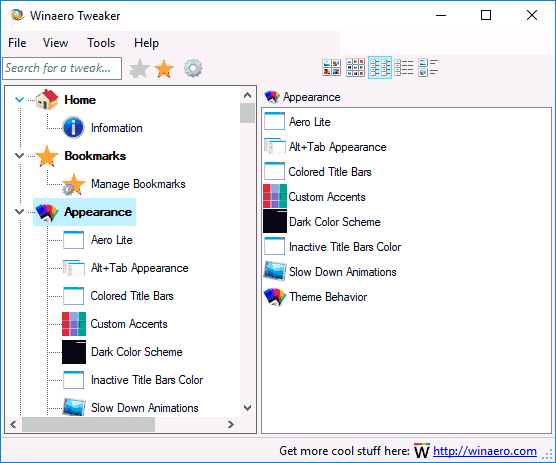
Task: Click Aero Lite icon in right pane
Action: 274,121
